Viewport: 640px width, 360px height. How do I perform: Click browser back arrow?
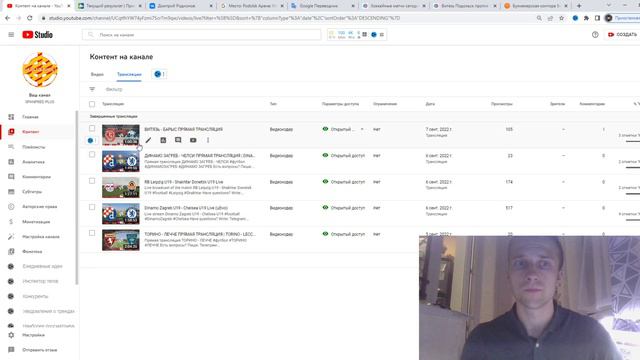click(x=7, y=18)
